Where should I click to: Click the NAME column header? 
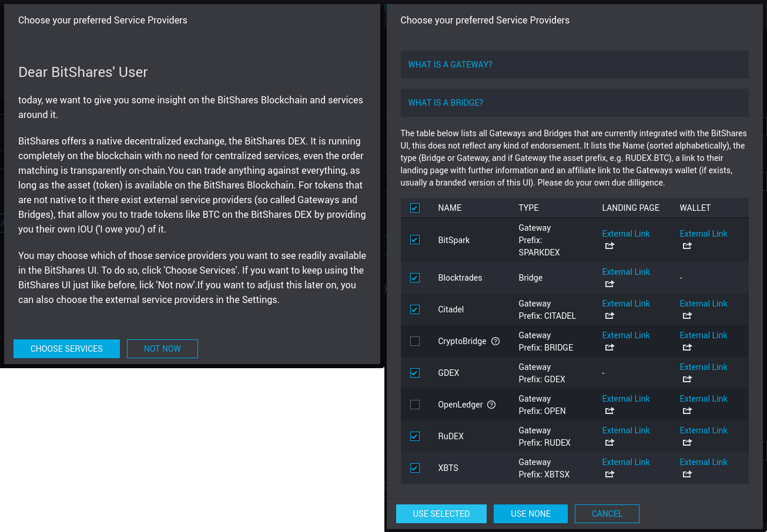[x=450, y=208]
